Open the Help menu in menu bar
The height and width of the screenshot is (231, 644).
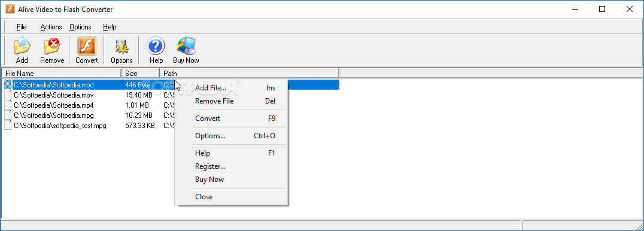(110, 27)
